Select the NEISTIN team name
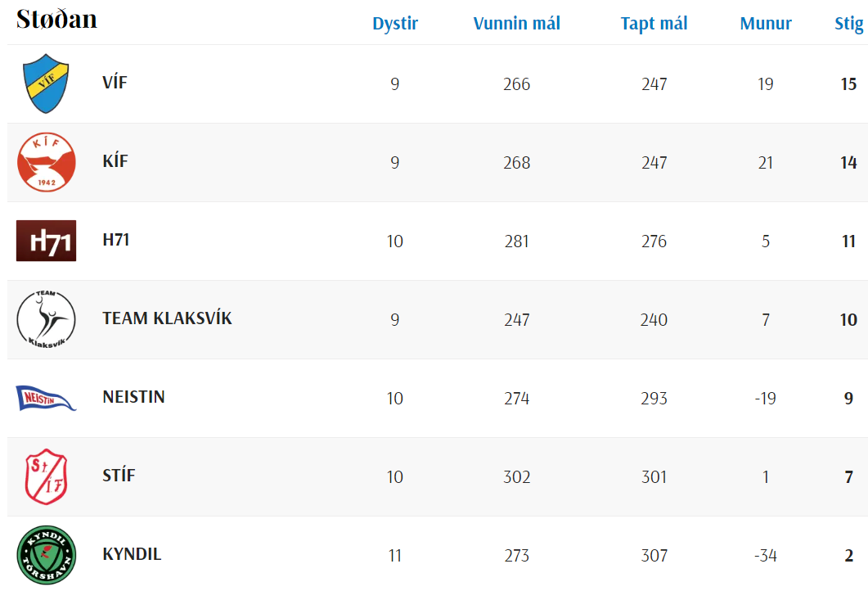This screenshot has width=868, height=591. coord(133,397)
